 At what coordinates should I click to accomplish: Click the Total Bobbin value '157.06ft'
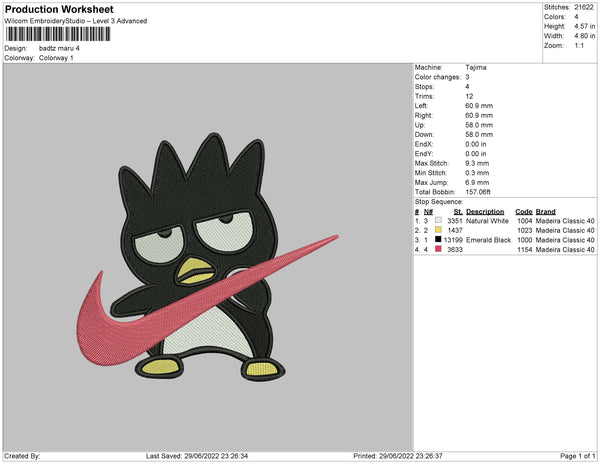point(478,192)
